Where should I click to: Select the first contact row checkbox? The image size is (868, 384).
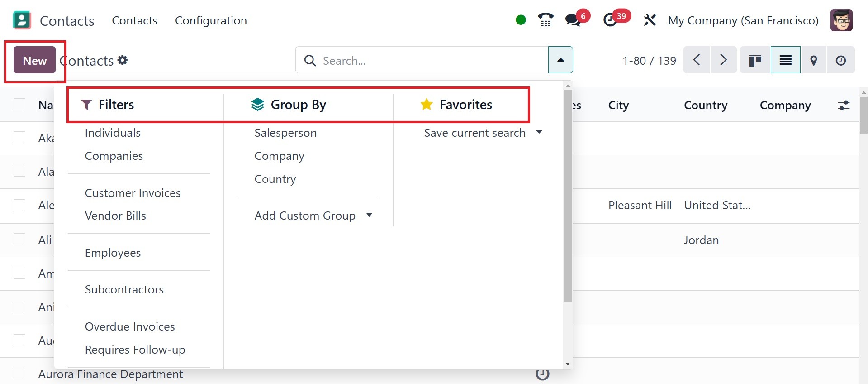19,137
